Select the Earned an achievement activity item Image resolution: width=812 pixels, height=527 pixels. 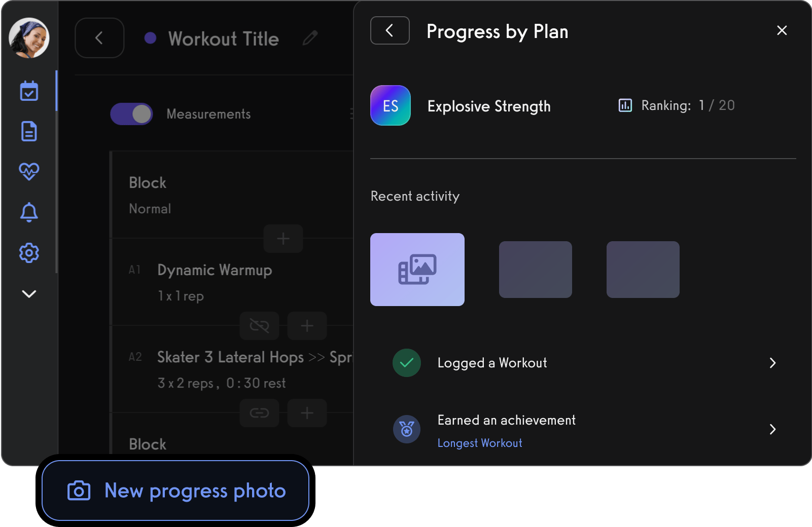506,421
